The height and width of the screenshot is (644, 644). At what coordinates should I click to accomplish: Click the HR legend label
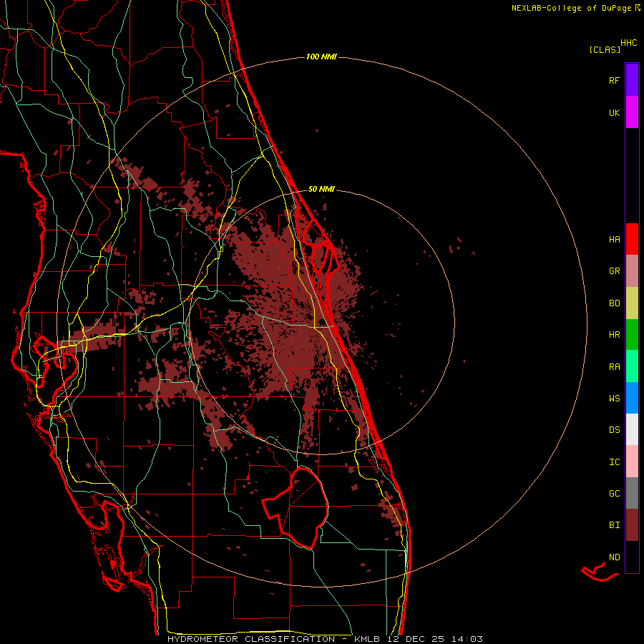click(x=614, y=335)
